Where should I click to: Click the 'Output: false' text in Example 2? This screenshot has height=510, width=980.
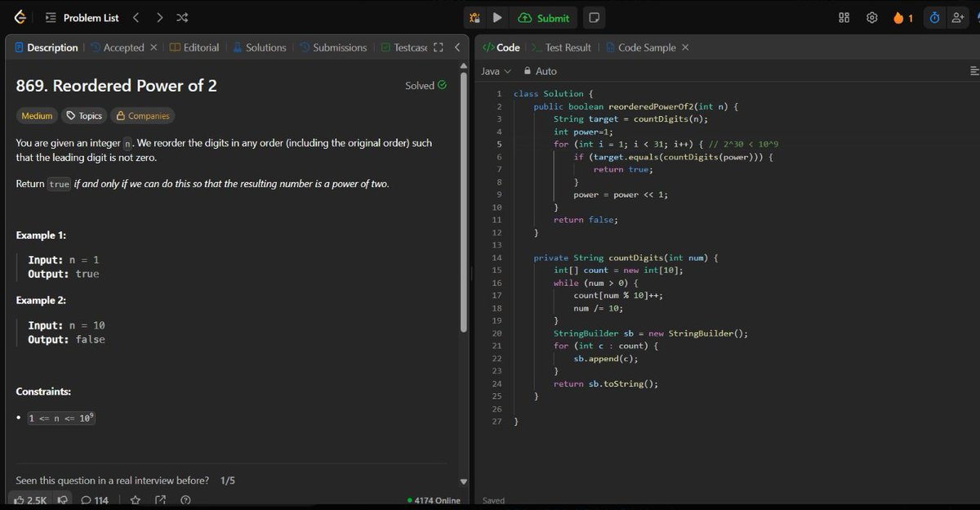pyautogui.click(x=67, y=339)
